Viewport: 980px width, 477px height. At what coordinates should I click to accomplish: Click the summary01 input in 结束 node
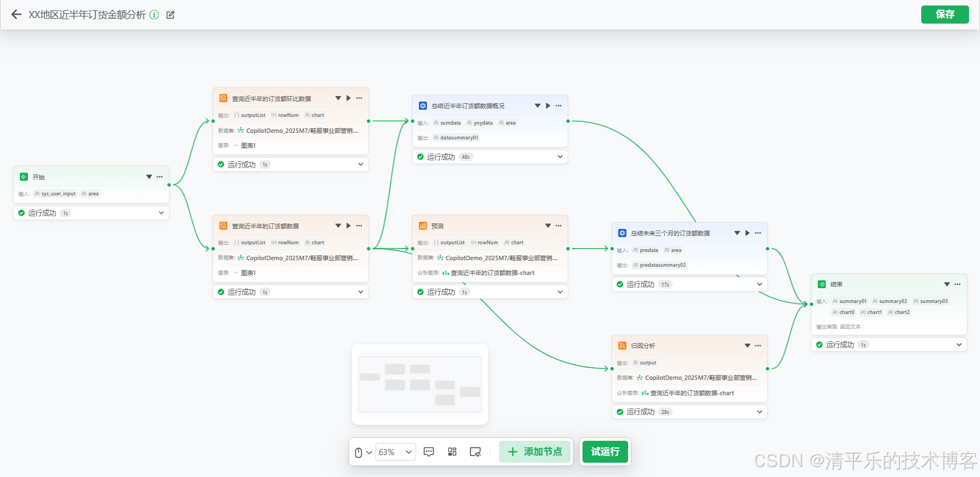click(x=849, y=301)
